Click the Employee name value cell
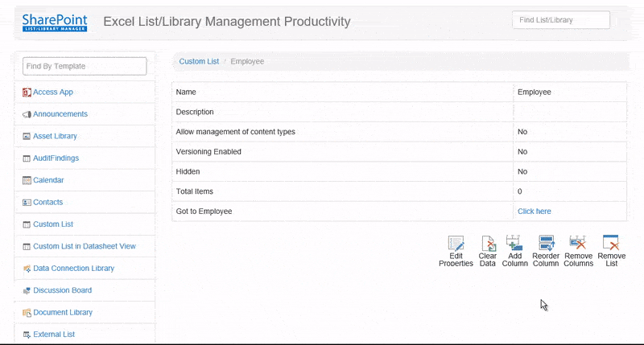This screenshot has width=644, height=345. (570, 92)
